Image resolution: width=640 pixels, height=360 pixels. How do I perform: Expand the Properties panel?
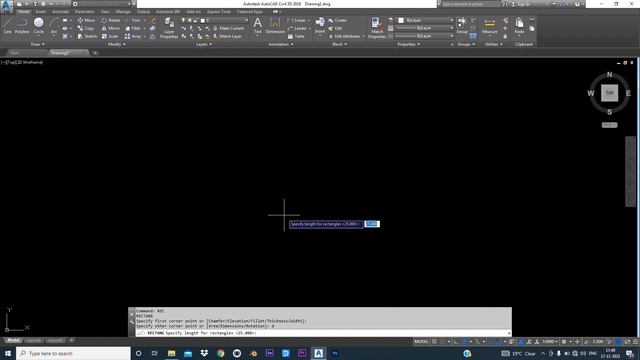tap(409, 44)
